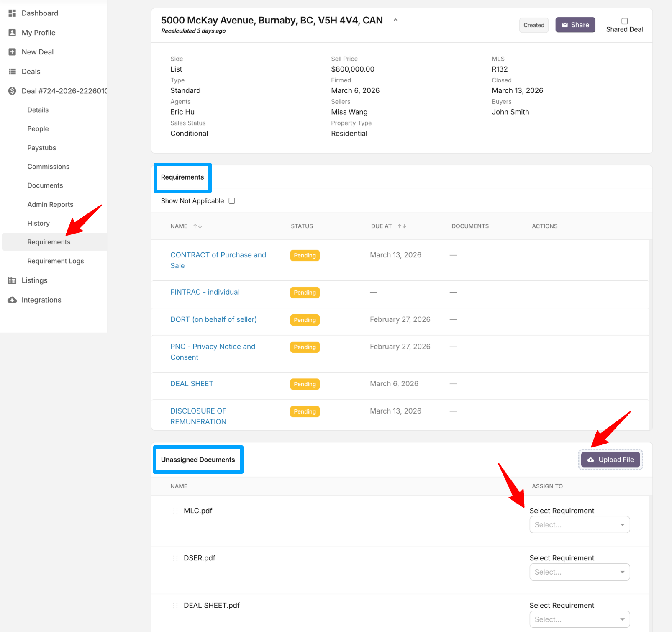The height and width of the screenshot is (632, 672).
Task: Click drag handle next to MLC.pdf
Action: [x=175, y=511]
